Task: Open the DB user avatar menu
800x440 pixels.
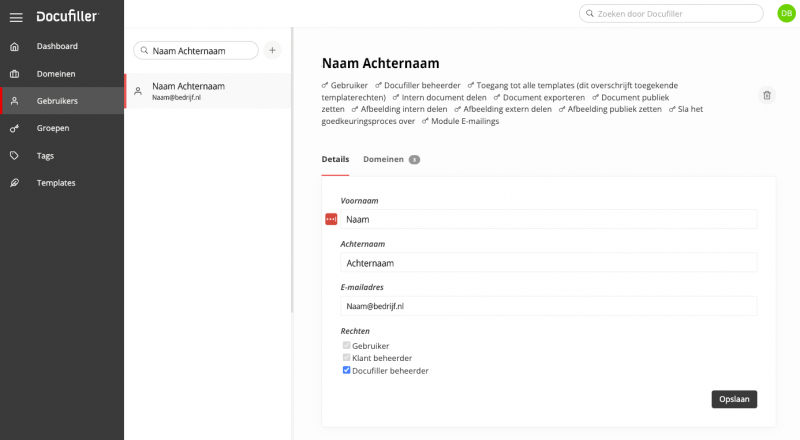Action: click(786, 13)
